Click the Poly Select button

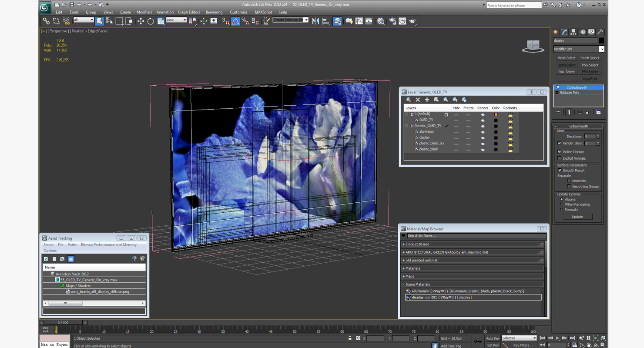coord(590,65)
